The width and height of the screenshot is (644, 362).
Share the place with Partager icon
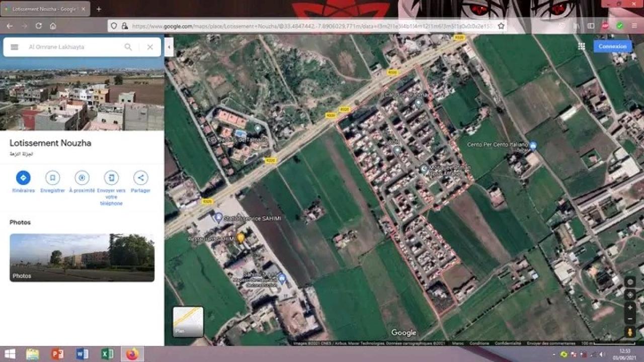click(x=141, y=177)
